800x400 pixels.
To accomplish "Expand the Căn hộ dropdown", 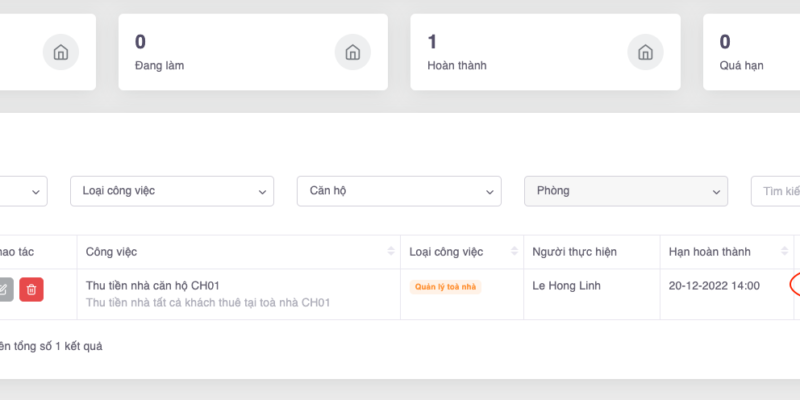I will click(x=399, y=190).
